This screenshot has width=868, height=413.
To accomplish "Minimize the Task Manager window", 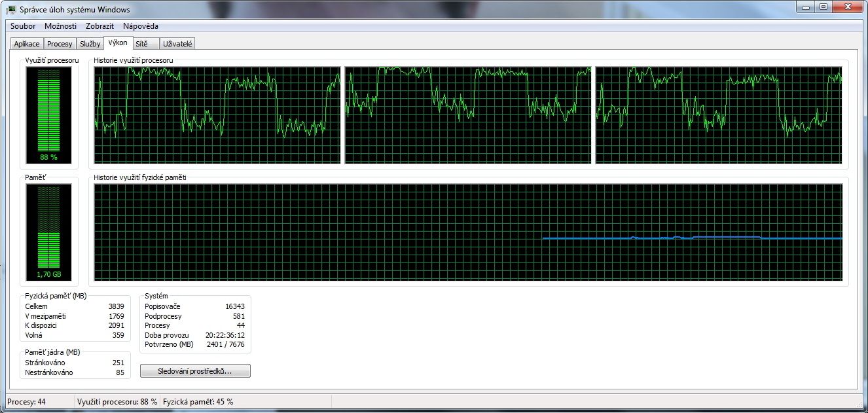I will [x=806, y=7].
